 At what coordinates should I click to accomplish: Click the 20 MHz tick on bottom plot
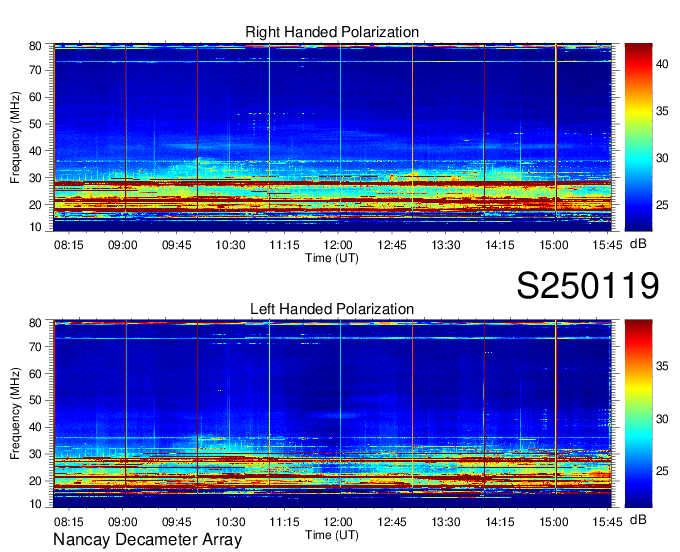35,481
